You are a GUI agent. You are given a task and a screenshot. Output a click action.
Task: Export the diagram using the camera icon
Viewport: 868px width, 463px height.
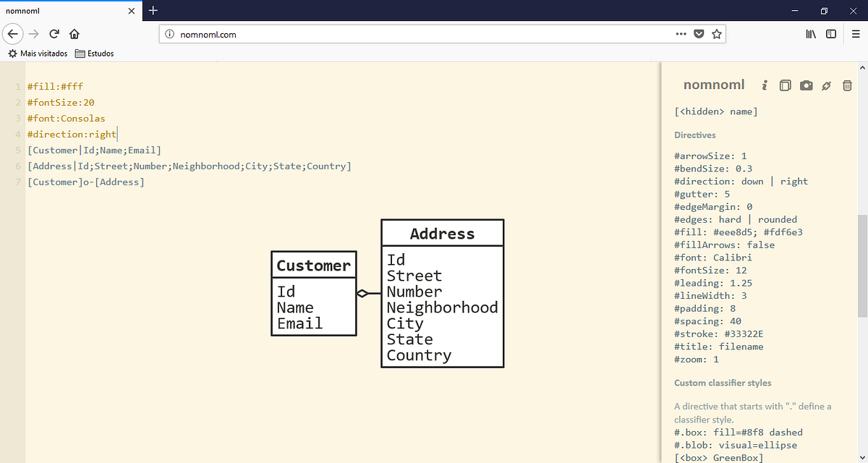click(x=806, y=85)
